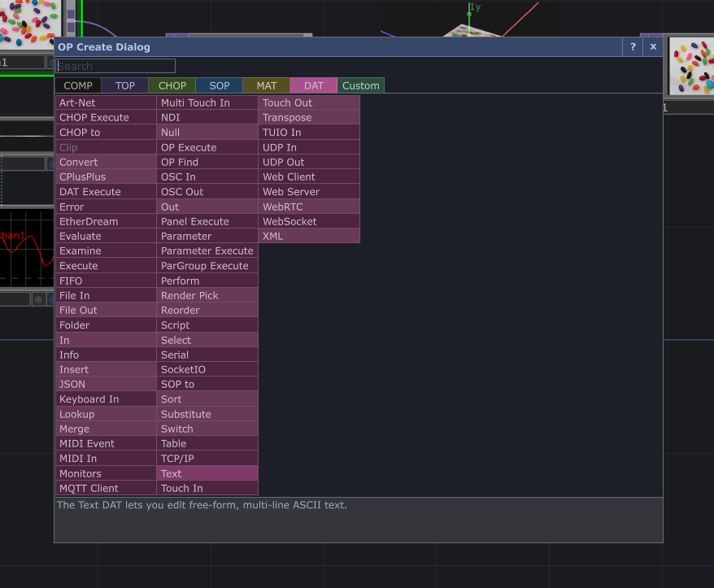Screen dimensions: 714x588
Task: Create a Table DAT
Action: [207, 443]
